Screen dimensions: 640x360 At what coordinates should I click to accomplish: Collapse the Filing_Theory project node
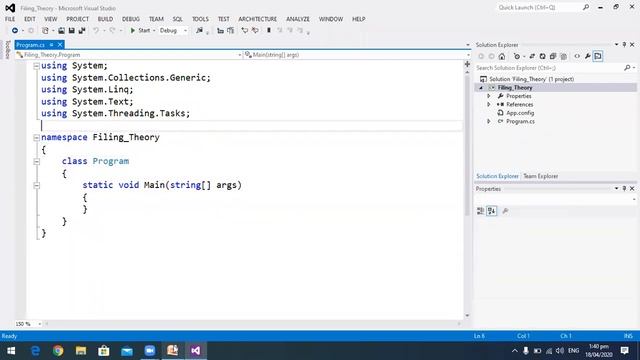click(x=481, y=88)
